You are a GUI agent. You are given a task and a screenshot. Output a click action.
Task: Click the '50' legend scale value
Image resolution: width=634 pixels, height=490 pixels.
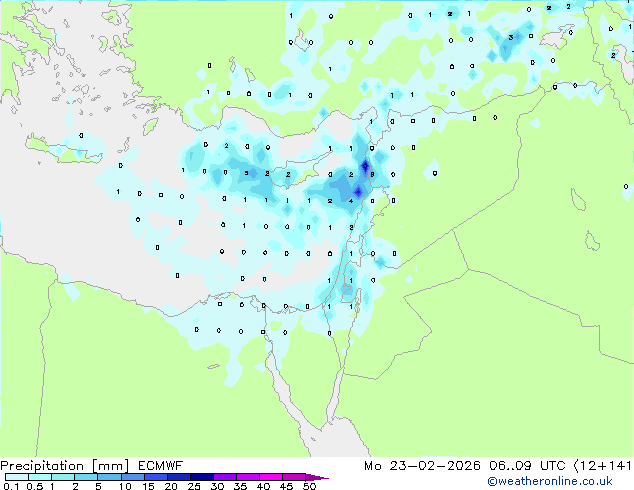pos(309,486)
